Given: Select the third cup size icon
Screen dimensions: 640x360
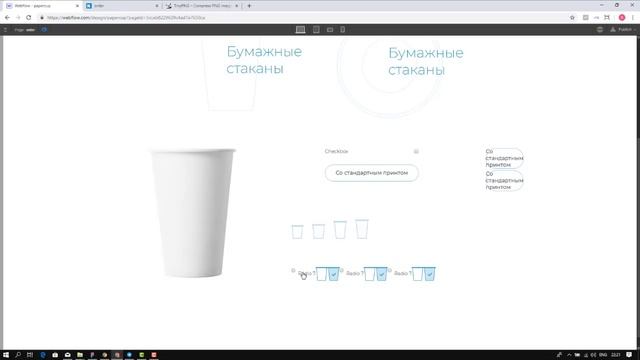Looking at the screenshot, I should (340, 230).
